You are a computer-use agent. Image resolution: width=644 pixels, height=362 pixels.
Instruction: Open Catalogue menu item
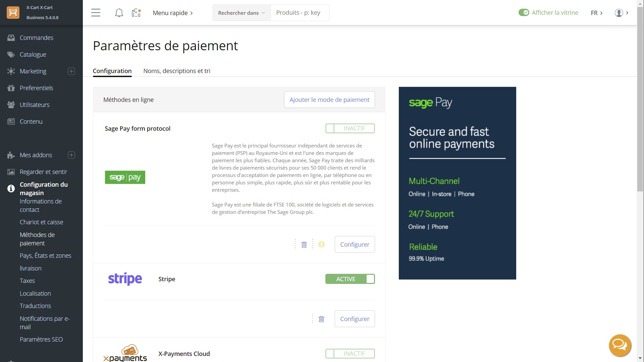[x=33, y=54]
